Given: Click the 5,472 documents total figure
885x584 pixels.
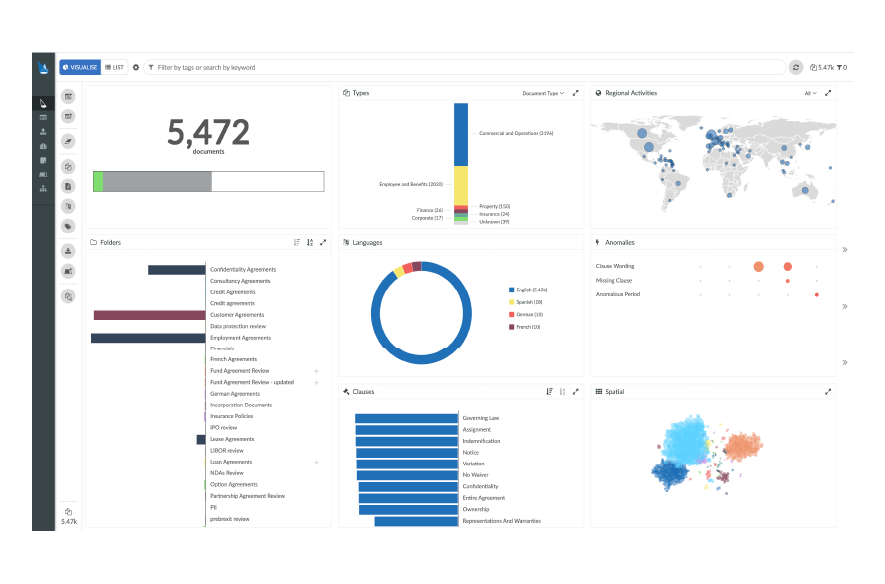Looking at the screenshot, I should click(x=208, y=133).
